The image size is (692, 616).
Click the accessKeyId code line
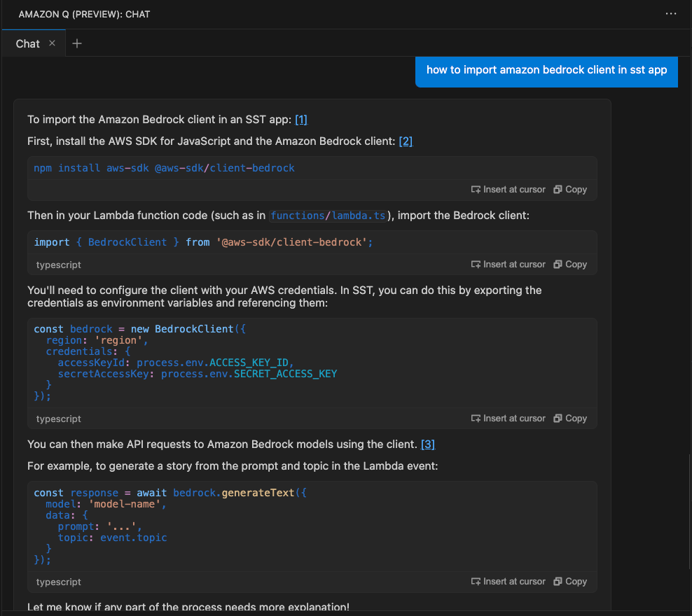pyautogui.click(x=176, y=363)
